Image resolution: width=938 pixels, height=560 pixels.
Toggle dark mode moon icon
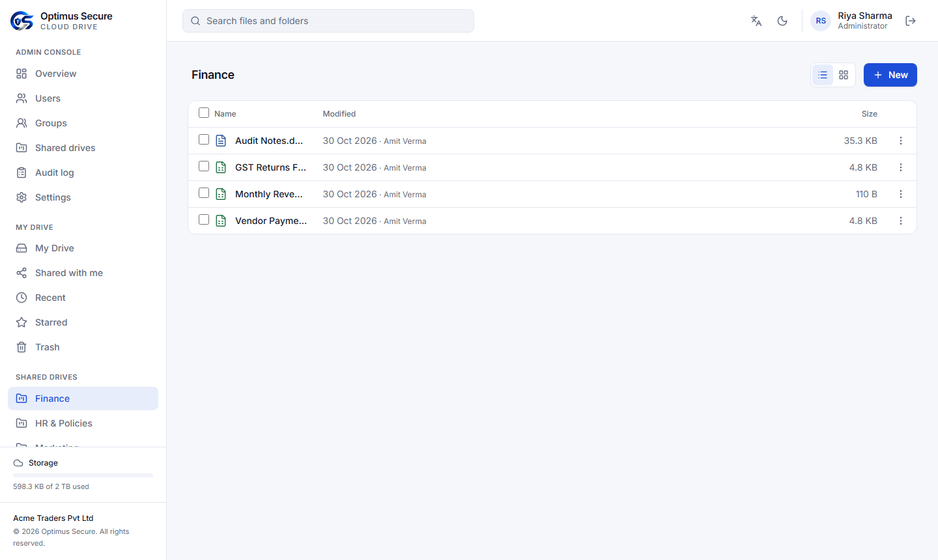pos(782,21)
